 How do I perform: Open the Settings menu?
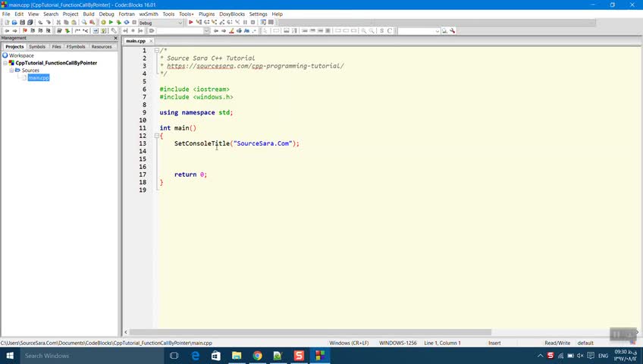click(x=258, y=14)
